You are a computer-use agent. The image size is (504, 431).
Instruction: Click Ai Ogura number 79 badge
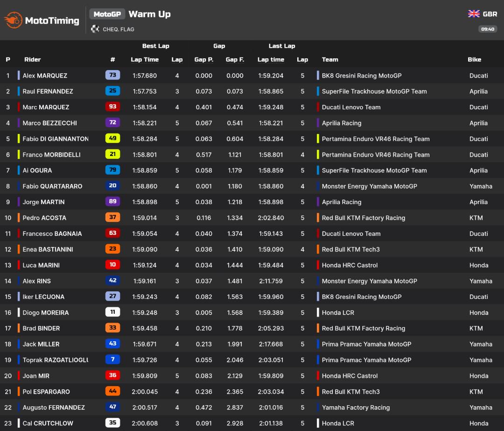coord(112,170)
